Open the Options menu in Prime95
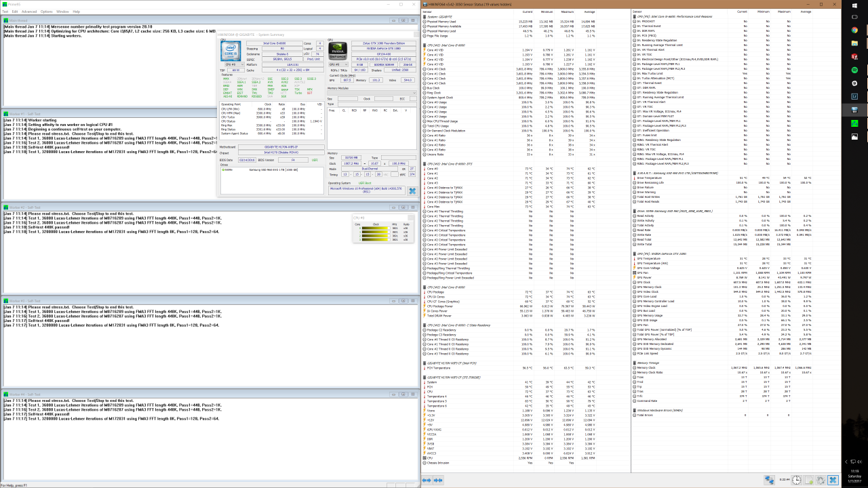 [46, 12]
